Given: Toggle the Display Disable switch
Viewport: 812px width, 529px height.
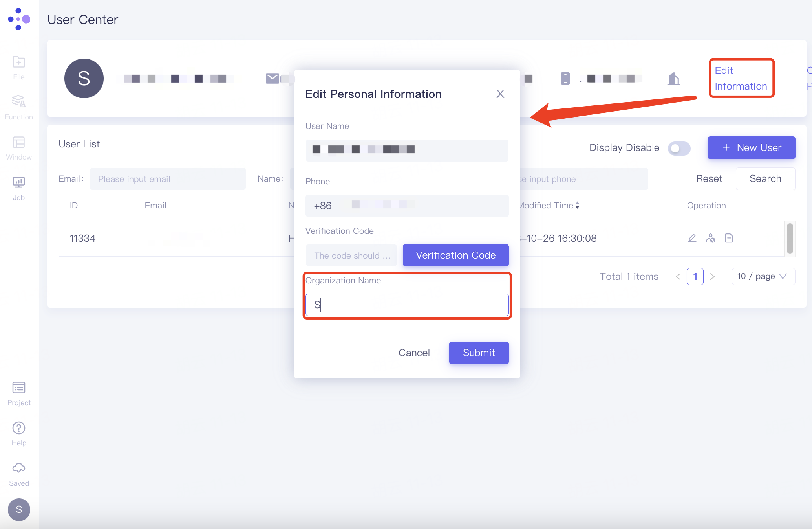Looking at the screenshot, I should click(x=679, y=148).
